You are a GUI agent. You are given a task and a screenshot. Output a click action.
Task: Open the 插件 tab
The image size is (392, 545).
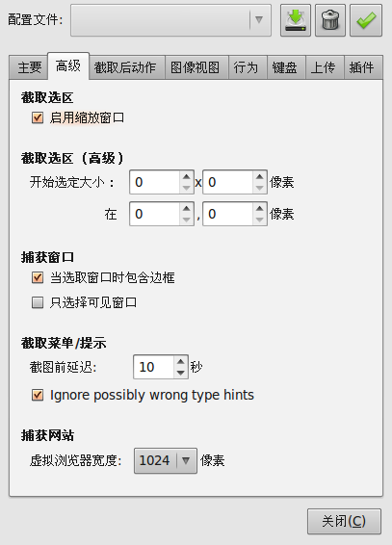(362, 67)
